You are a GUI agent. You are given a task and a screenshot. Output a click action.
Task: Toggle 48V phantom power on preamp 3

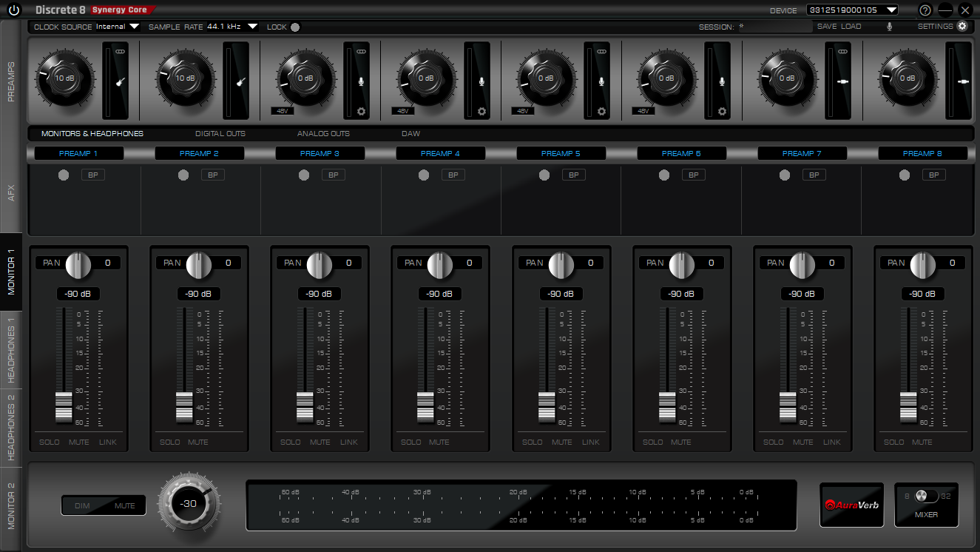[x=282, y=111]
